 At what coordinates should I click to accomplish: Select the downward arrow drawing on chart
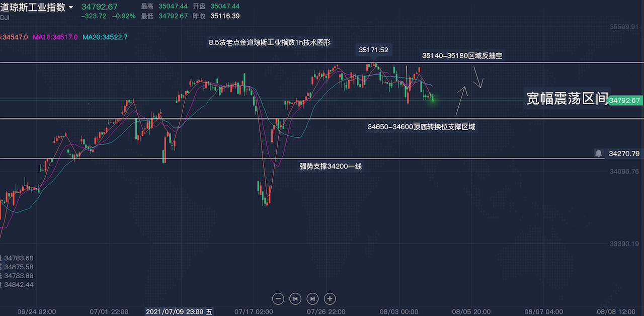(478, 77)
